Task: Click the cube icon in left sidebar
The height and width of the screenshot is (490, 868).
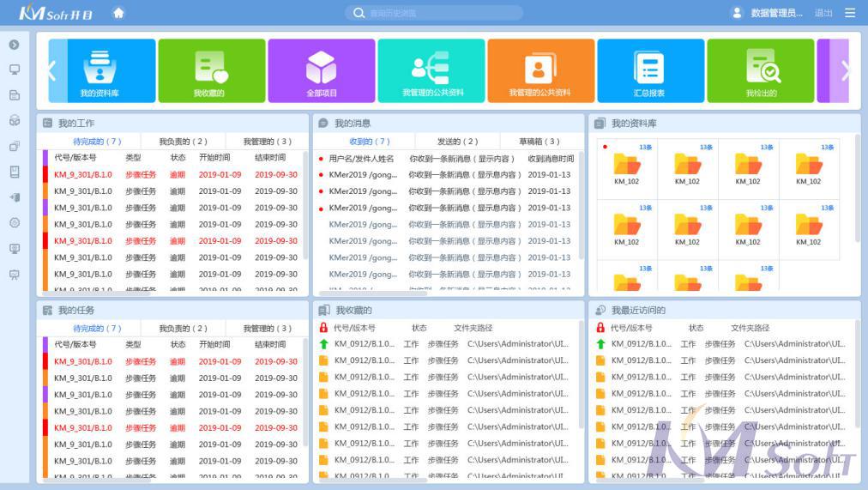Action: pyautogui.click(x=15, y=121)
